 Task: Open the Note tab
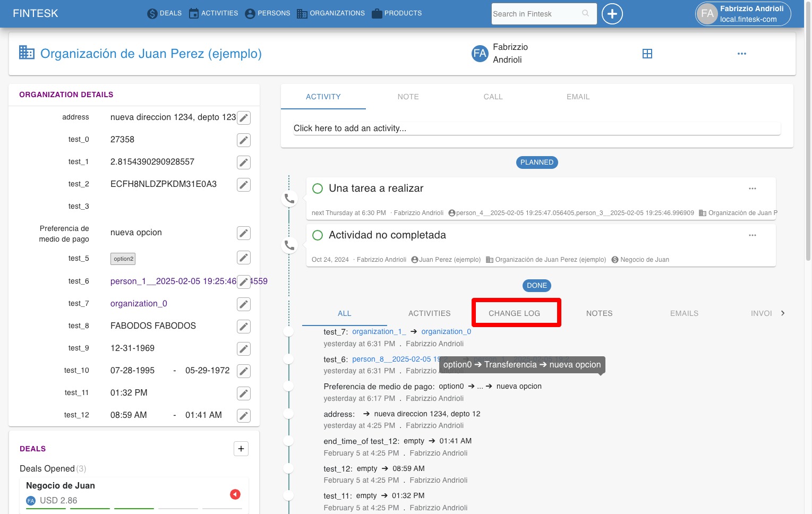[x=408, y=97]
